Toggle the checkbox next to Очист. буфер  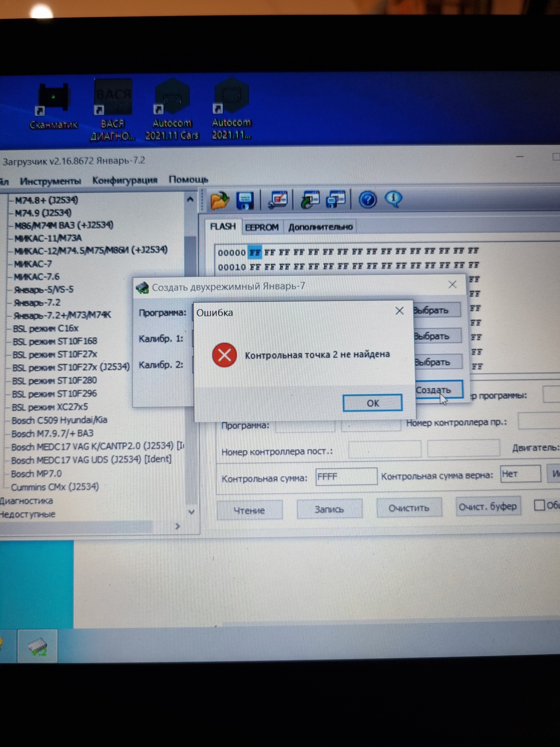click(539, 506)
